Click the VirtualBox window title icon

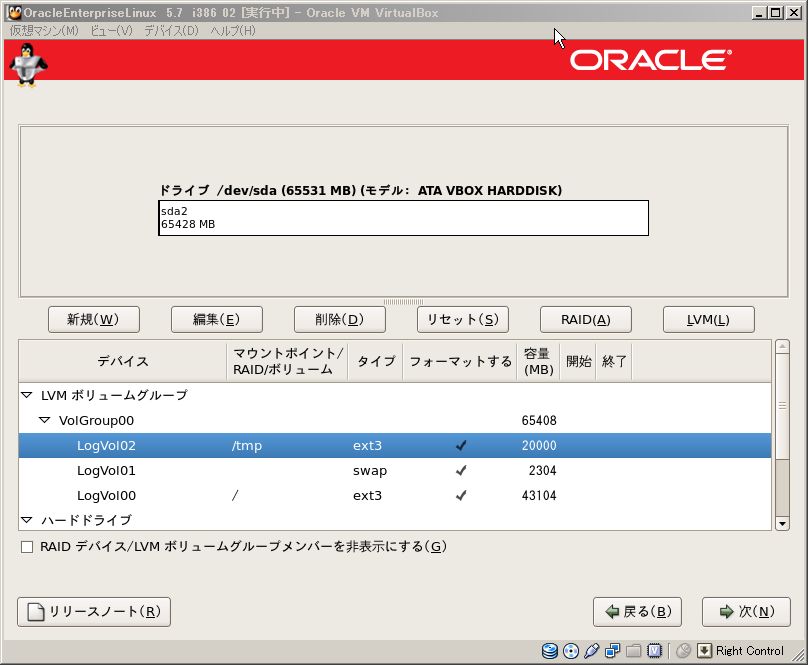[14, 12]
